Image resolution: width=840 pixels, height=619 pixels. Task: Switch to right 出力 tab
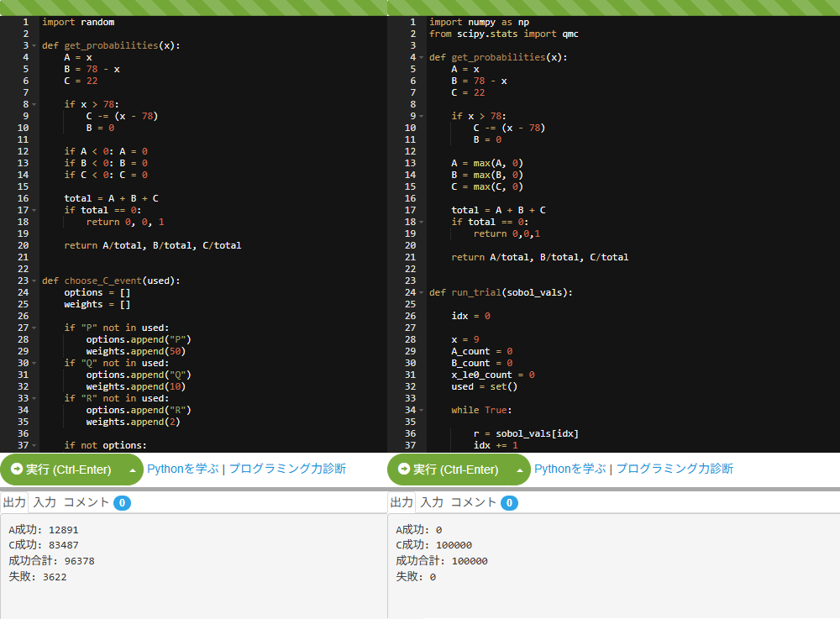tap(402, 502)
